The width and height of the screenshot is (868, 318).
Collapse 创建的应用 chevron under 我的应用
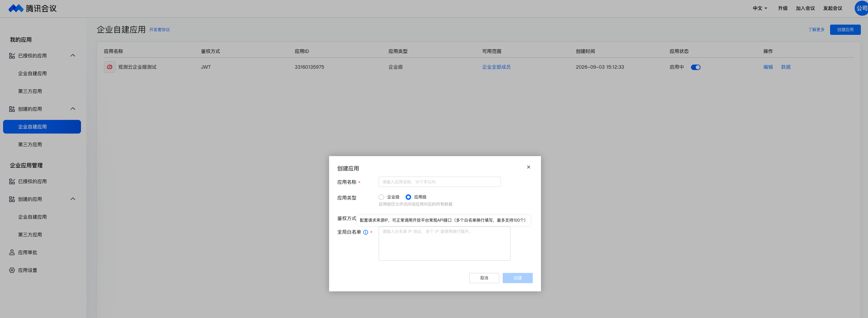[x=73, y=109]
